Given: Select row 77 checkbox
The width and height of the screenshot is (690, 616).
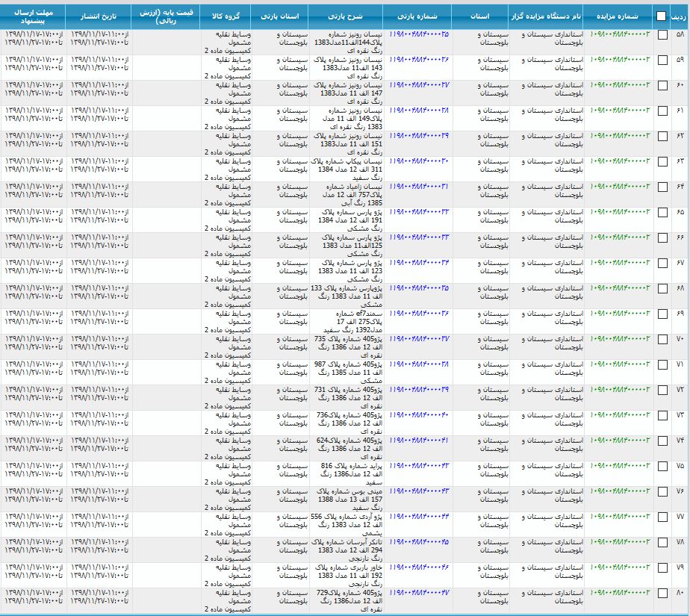Looking at the screenshot, I should coord(662,517).
